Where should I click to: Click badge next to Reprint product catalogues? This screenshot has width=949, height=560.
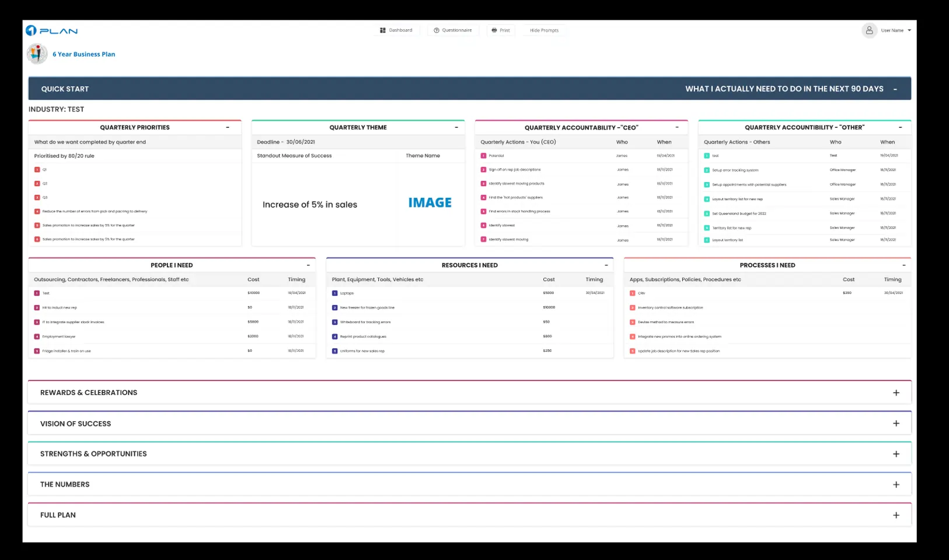[335, 337]
